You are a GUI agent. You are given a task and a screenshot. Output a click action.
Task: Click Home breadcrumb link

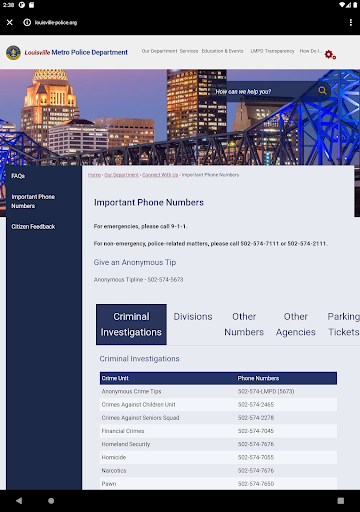pyautogui.click(x=94, y=175)
